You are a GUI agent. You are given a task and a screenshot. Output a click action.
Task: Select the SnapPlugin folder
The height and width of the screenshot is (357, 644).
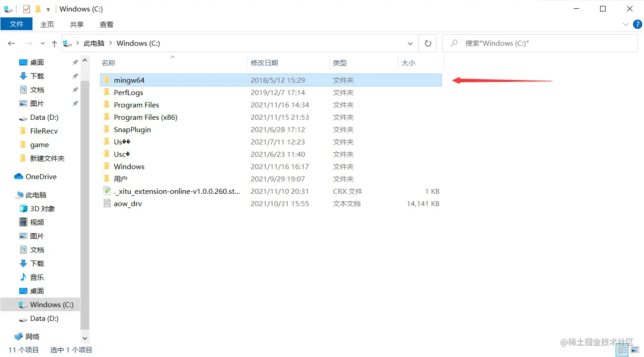271,129
